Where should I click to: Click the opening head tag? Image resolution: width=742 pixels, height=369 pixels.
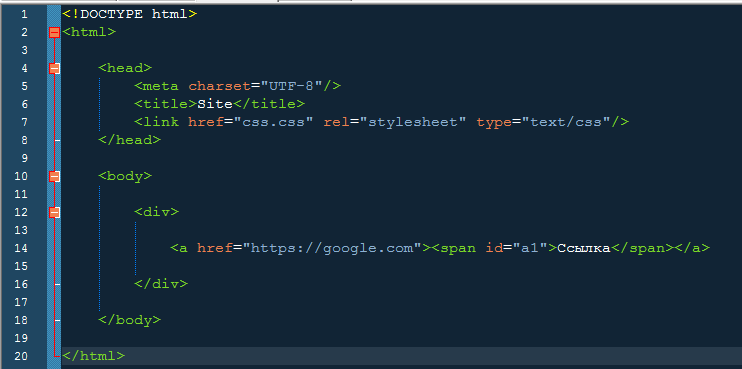(x=125, y=68)
